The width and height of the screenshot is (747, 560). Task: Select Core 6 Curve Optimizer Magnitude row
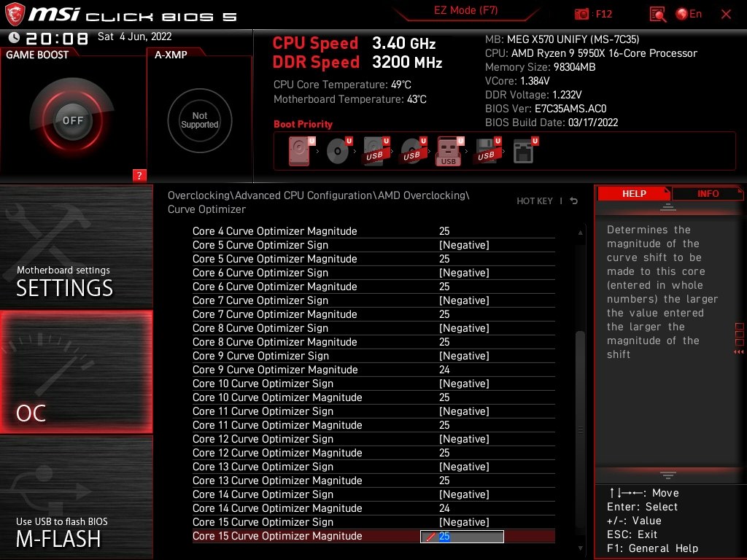373,286
